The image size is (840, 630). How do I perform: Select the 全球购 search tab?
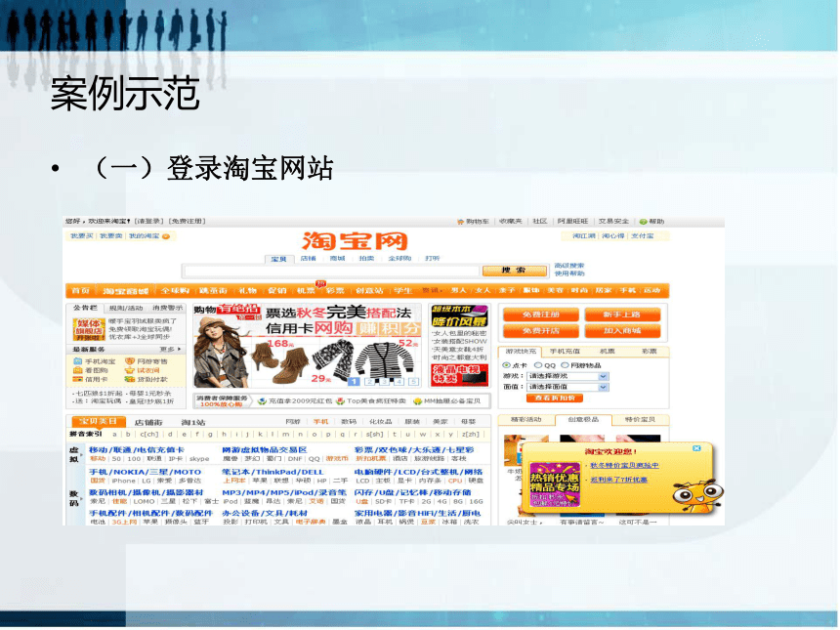399,259
